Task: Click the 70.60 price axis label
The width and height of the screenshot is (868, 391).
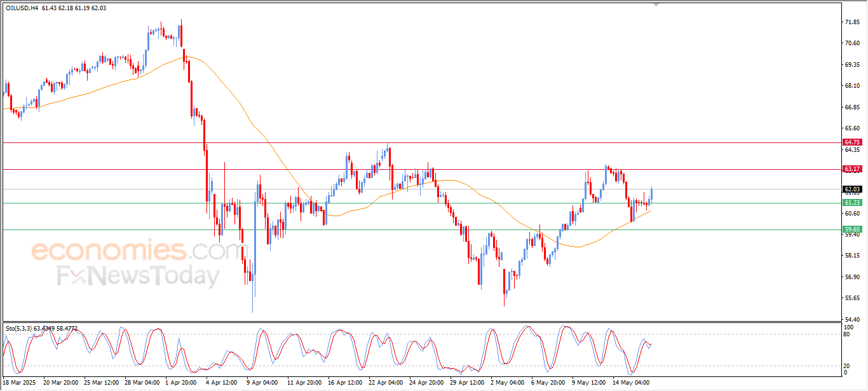Action: [853, 43]
